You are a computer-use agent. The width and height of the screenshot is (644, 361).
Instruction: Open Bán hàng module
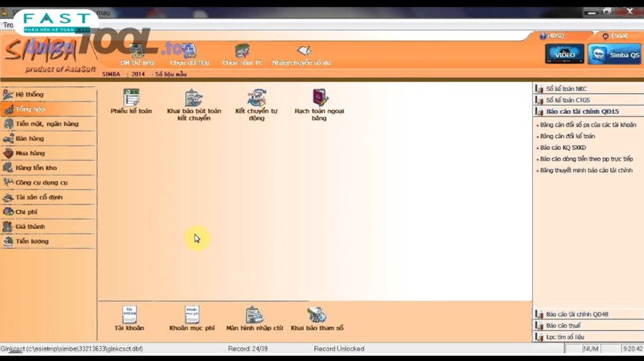coord(48,139)
